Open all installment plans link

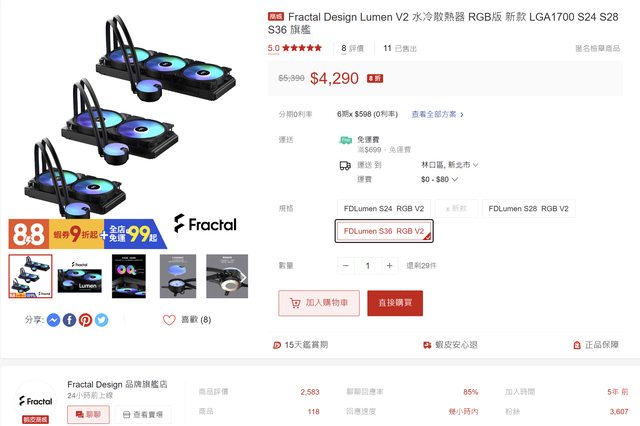(437, 114)
